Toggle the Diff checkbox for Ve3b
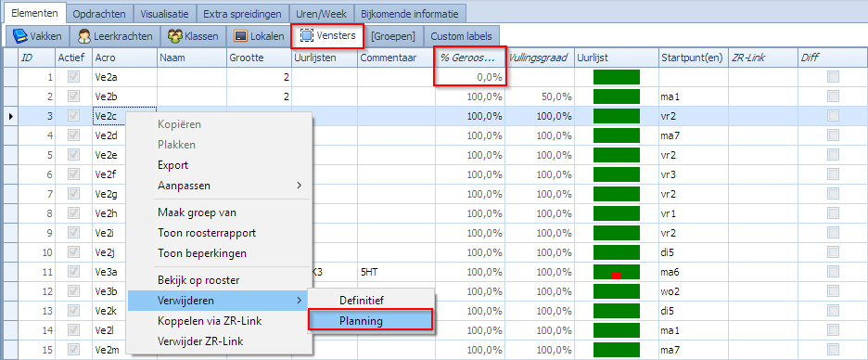This screenshot has height=360, width=868. point(833,291)
